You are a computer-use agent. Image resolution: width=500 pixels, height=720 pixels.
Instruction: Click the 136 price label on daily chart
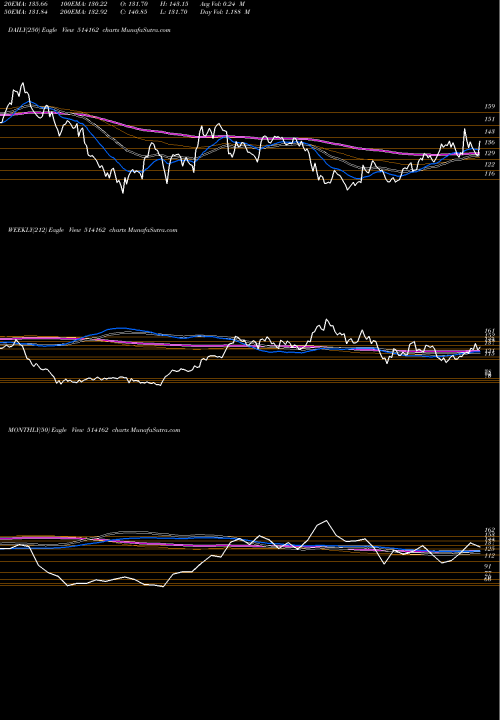490,143
